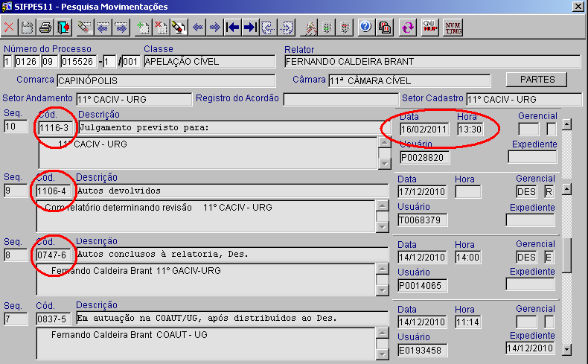This screenshot has width=588, height=364.
Task: Click the Gerencial DES field in Seq. 9
Action: click(x=526, y=192)
